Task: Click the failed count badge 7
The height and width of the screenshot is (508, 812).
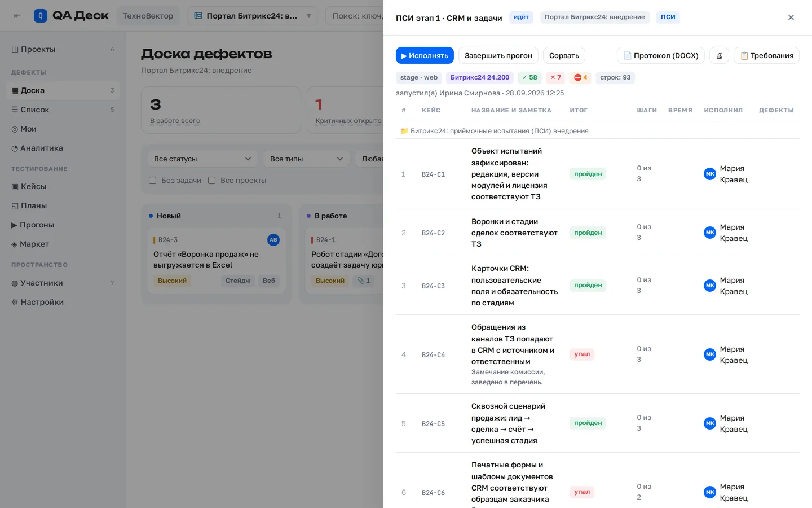Action: tap(555, 77)
